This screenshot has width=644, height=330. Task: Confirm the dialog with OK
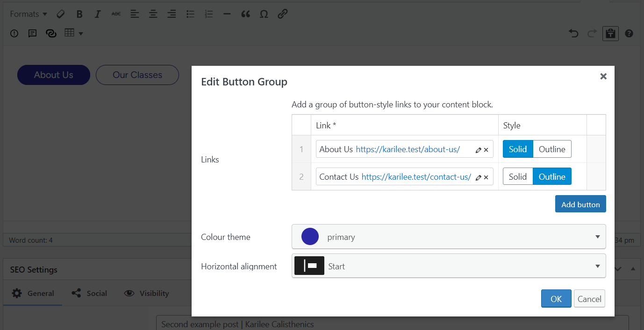point(556,299)
